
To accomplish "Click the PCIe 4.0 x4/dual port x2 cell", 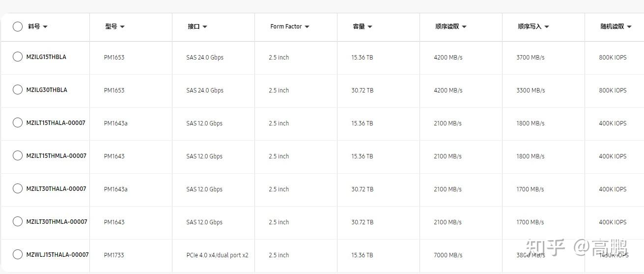I will click(217, 255).
